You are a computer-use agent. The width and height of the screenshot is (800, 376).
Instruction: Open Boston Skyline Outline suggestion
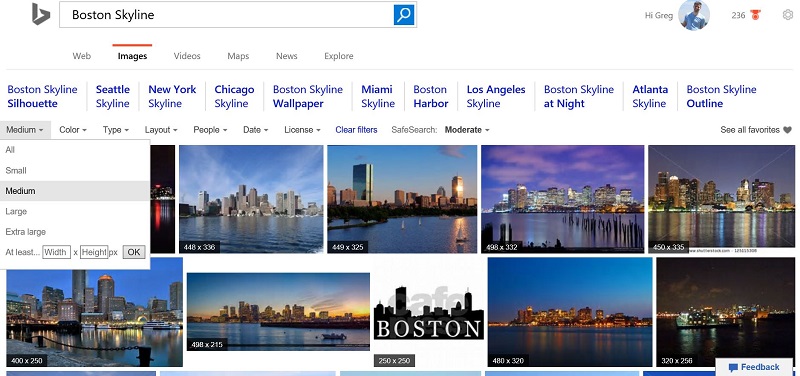pyautogui.click(x=721, y=96)
